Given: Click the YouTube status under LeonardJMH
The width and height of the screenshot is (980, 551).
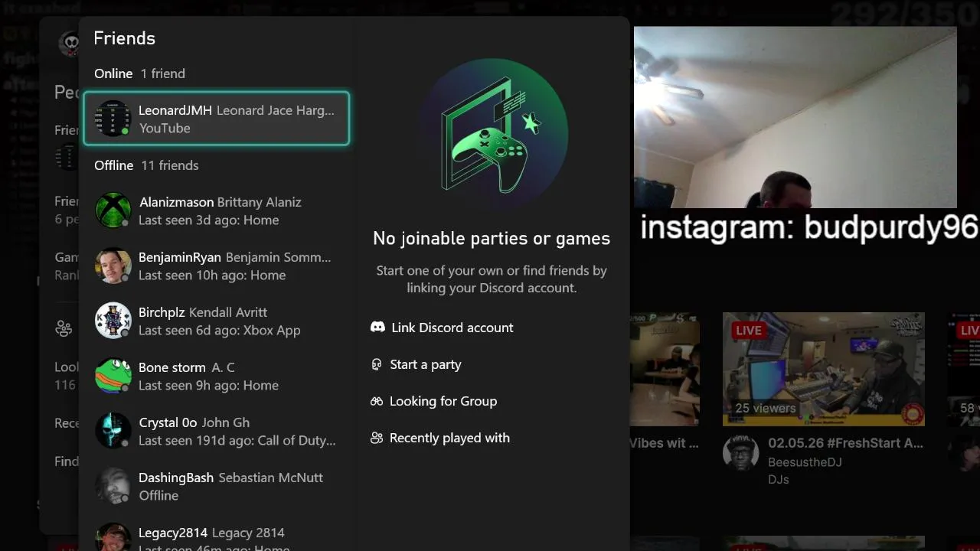Looking at the screenshot, I should [164, 128].
